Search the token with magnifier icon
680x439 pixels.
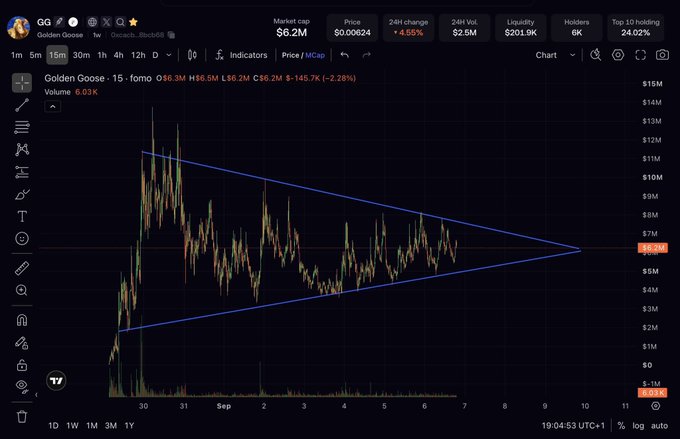coord(120,22)
